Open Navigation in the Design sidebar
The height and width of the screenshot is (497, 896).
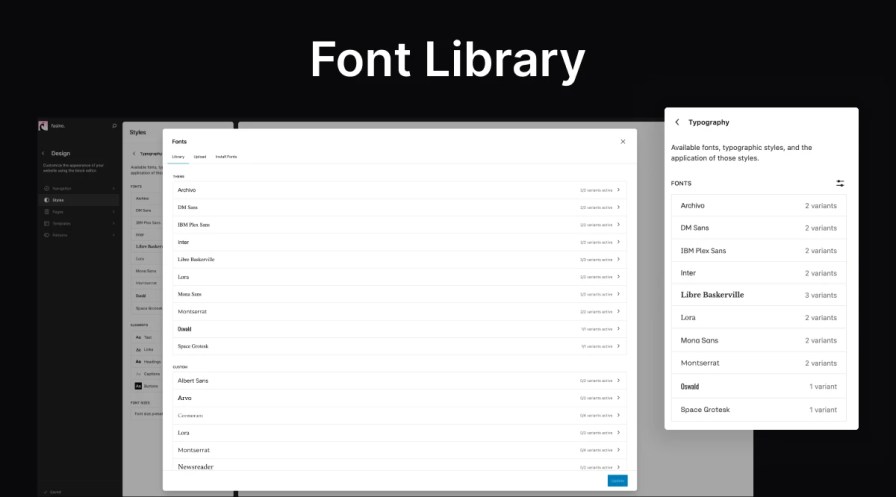pyautogui.click(x=78, y=188)
